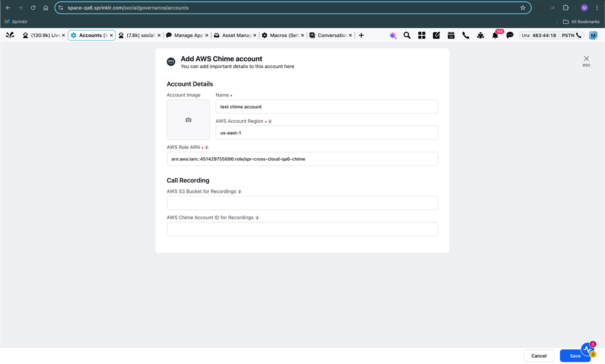Image resolution: width=605 pixels, height=364 pixels.
Task: Close the Asset Manager tab
Action: [x=255, y=35]
